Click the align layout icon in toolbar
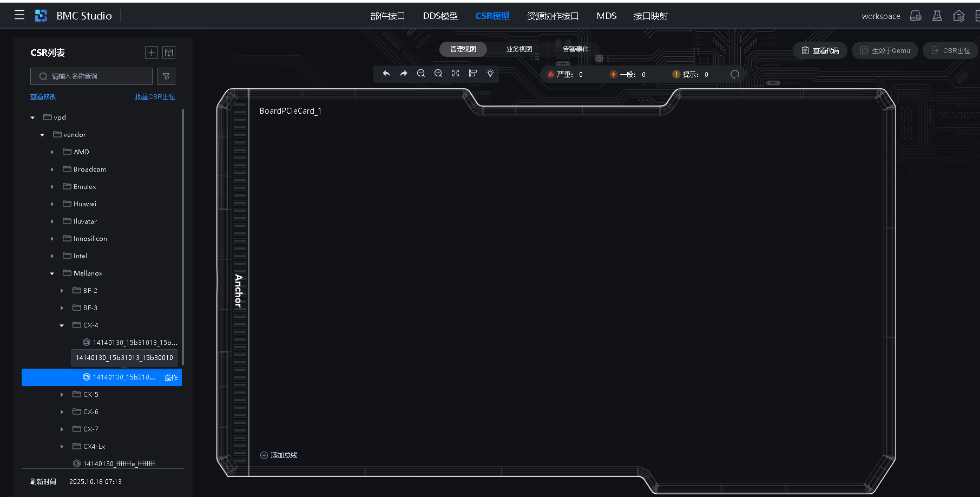 pos(473,74)
